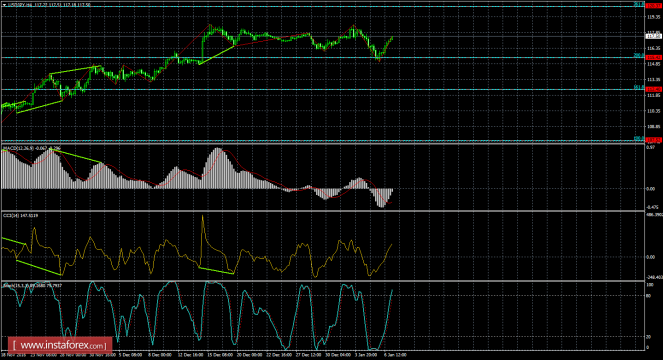Click the top red 261.8 Fibonacci price tag
The width and height of the screenshot is (663, 360).
[x=654, y=5]
